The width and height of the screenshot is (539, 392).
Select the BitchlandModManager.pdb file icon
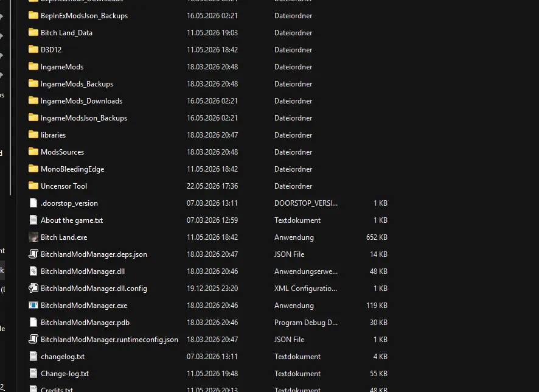point(33,322)
